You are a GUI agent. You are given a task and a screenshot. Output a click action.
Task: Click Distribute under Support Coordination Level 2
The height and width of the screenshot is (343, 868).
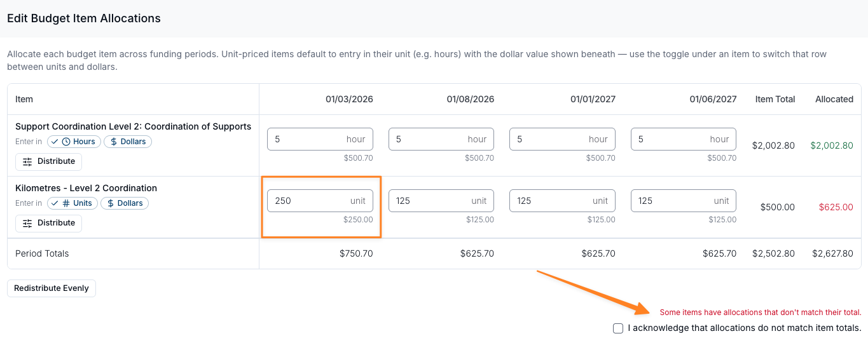(49, 161)
